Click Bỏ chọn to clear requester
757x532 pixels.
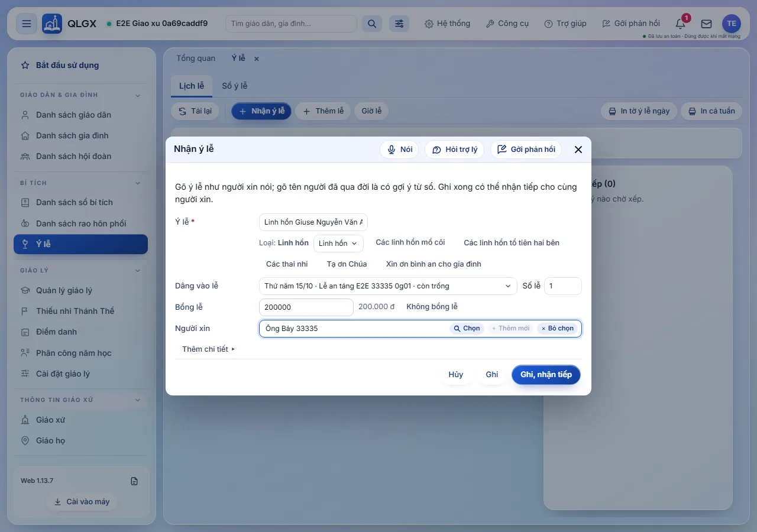[558, 328]
